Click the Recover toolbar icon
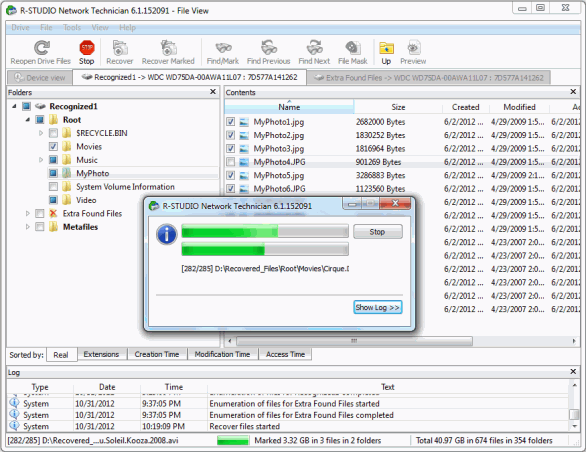 coord(120,48)
